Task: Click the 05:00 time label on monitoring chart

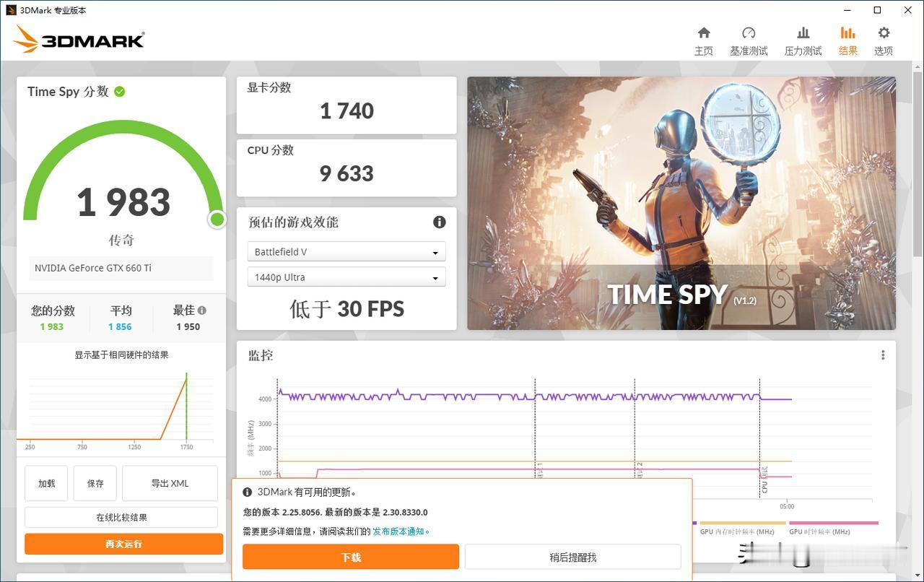Action: 787,506
